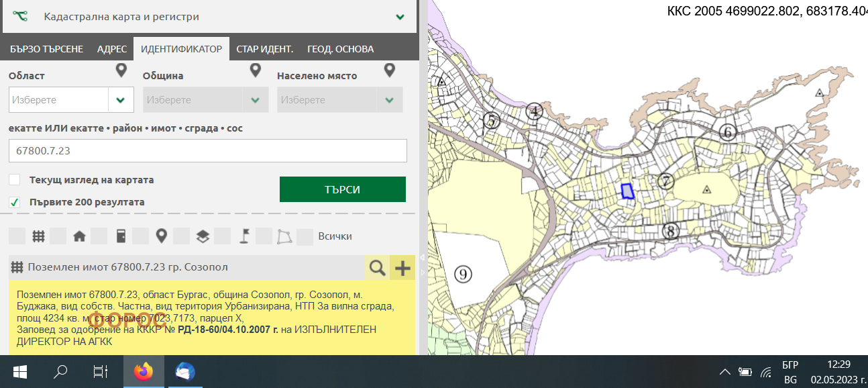Click the polygon boundary filter icon
868x388 pixels.
click(285, 236)
